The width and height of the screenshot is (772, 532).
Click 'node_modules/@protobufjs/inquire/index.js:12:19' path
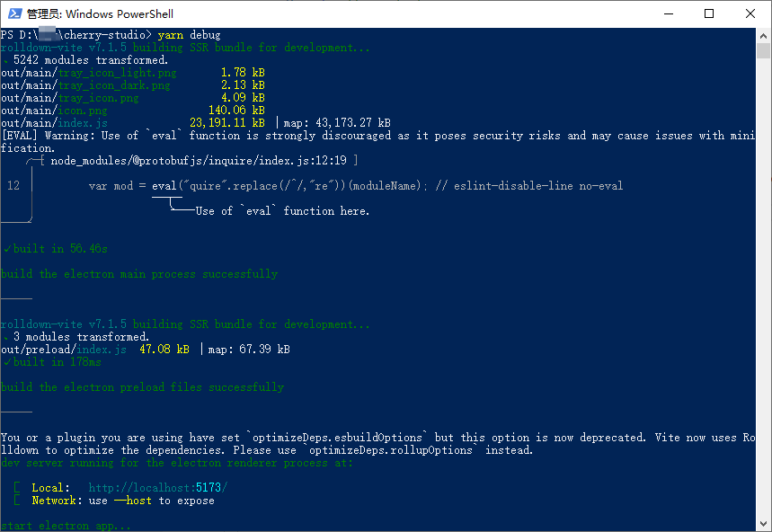pyautogui.click(x=199, y=161)
